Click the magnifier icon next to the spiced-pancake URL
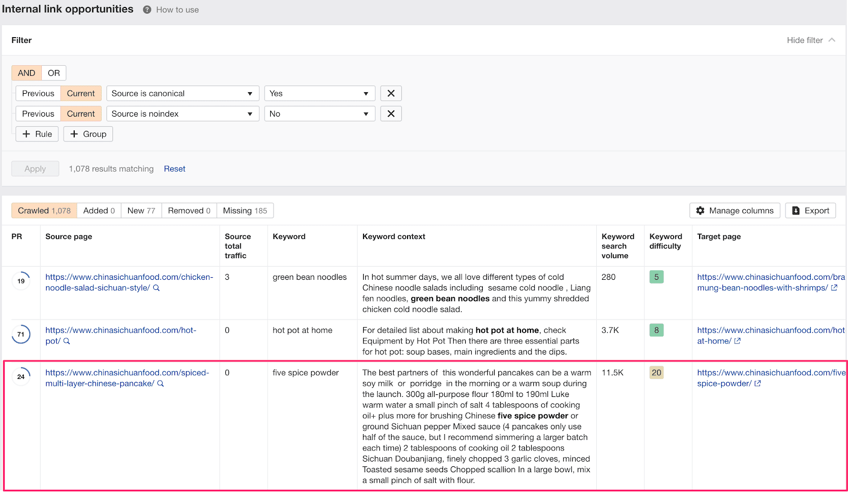 160,383
